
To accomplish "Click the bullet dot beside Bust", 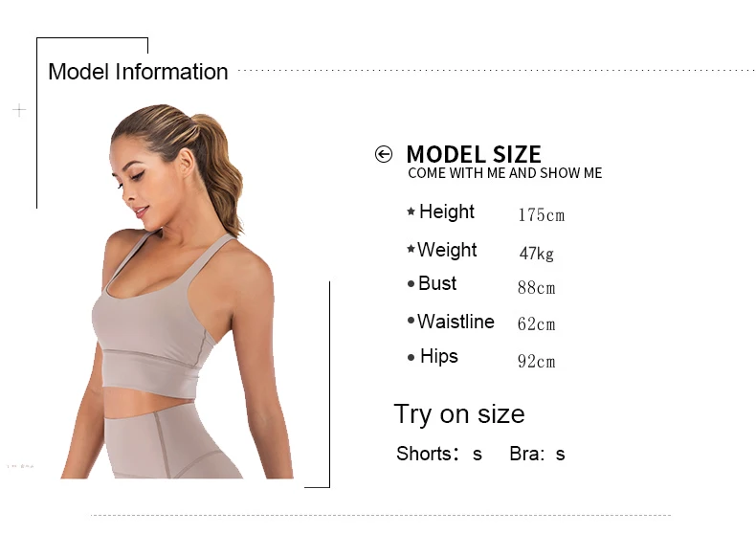I will pyautogui.click(x=411, y=284).
